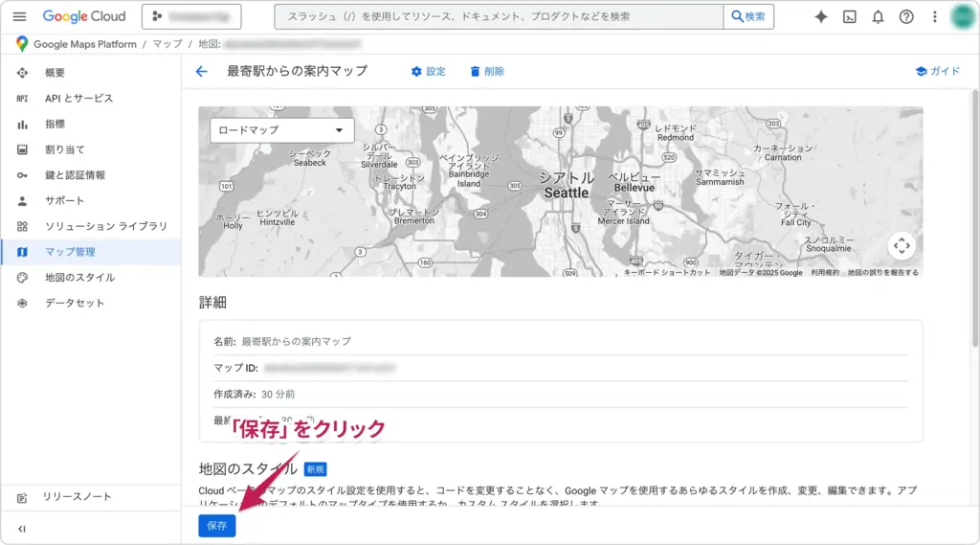Activate Cloud Shell terminal icon
980x545 pixels.
coord(850,17)
